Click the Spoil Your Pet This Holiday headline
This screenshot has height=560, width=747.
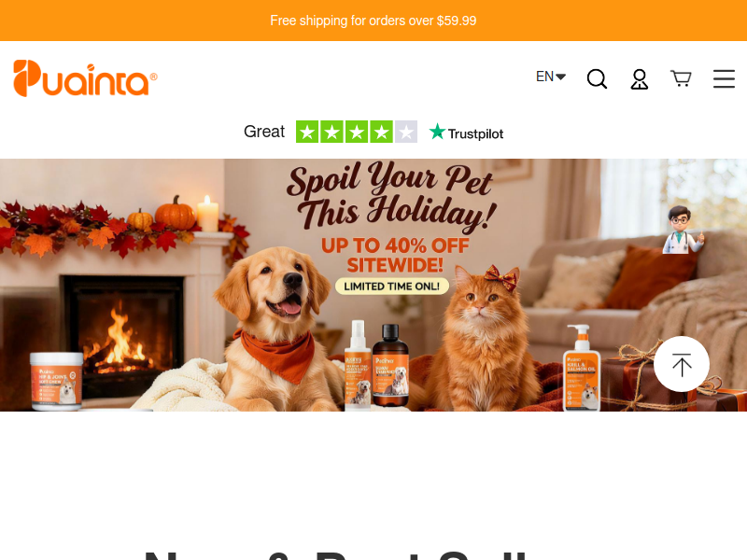click(392, 196)
